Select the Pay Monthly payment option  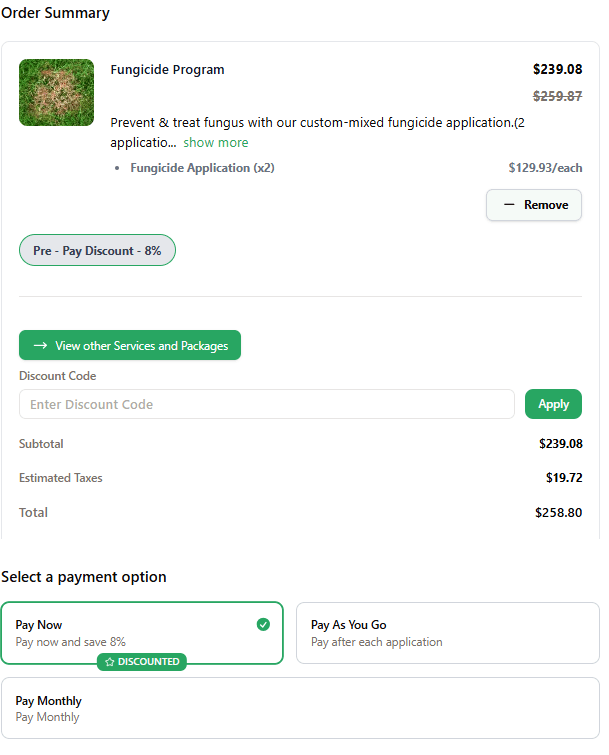(300, 708)
